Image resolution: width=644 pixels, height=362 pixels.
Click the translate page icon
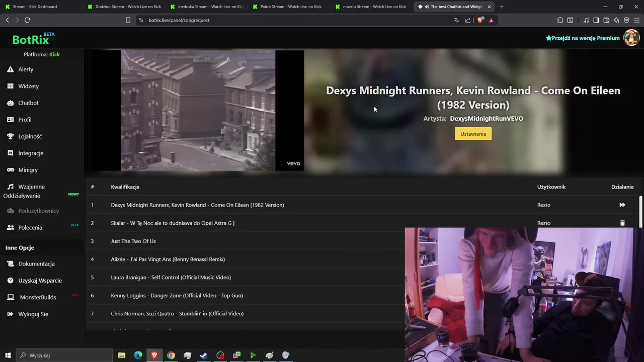(x=456, y=20)
